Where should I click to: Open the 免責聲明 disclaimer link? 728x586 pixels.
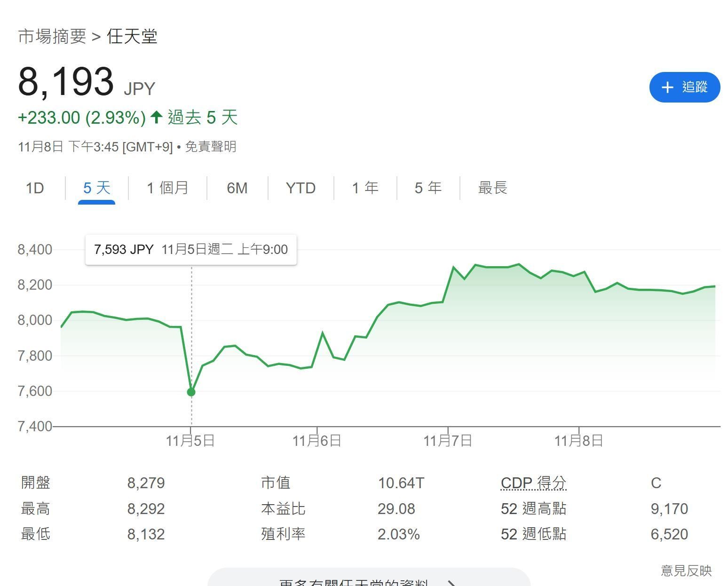210,147
